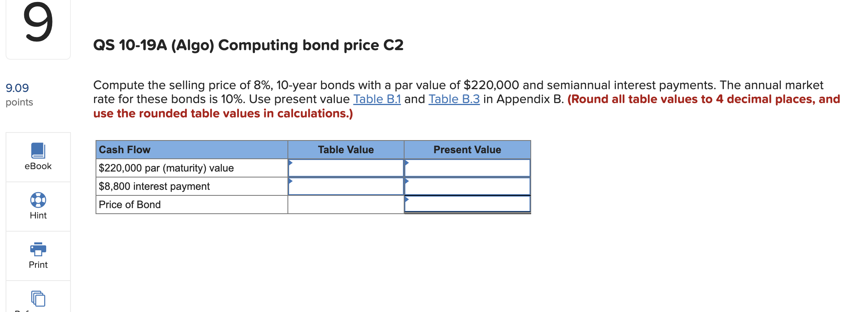Click the par value Present Value dropdown arrow
868x312 pixels.
(408, 163)
